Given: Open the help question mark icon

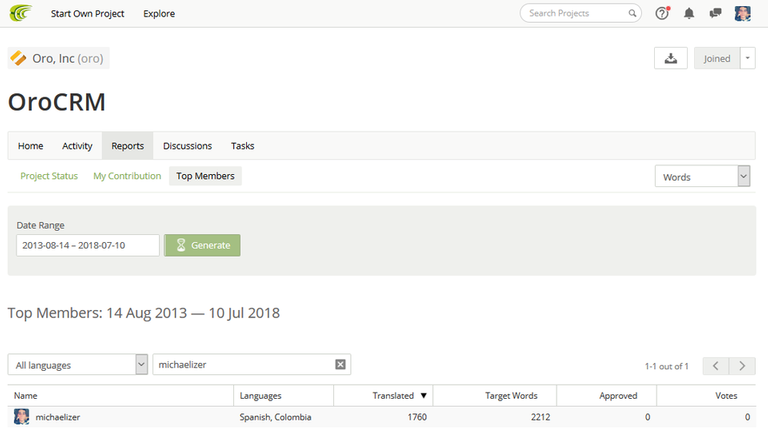Looking at the screenshot, I should click(662, 13).
